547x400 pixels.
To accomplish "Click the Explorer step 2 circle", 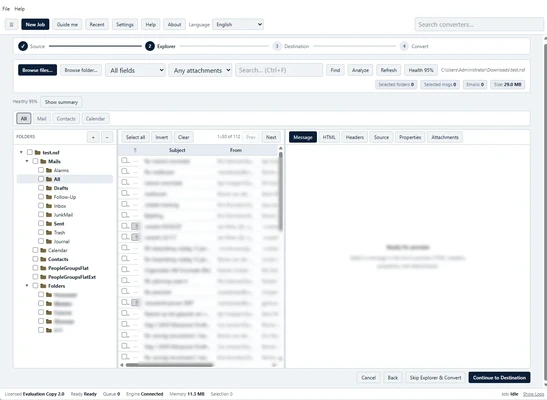I will click(x=150, y=46).
